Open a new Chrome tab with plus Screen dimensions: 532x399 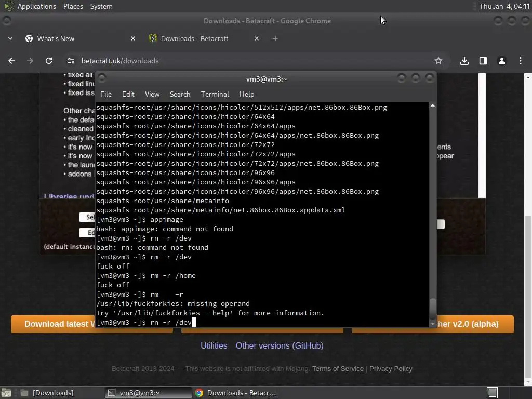click(275, 38)
